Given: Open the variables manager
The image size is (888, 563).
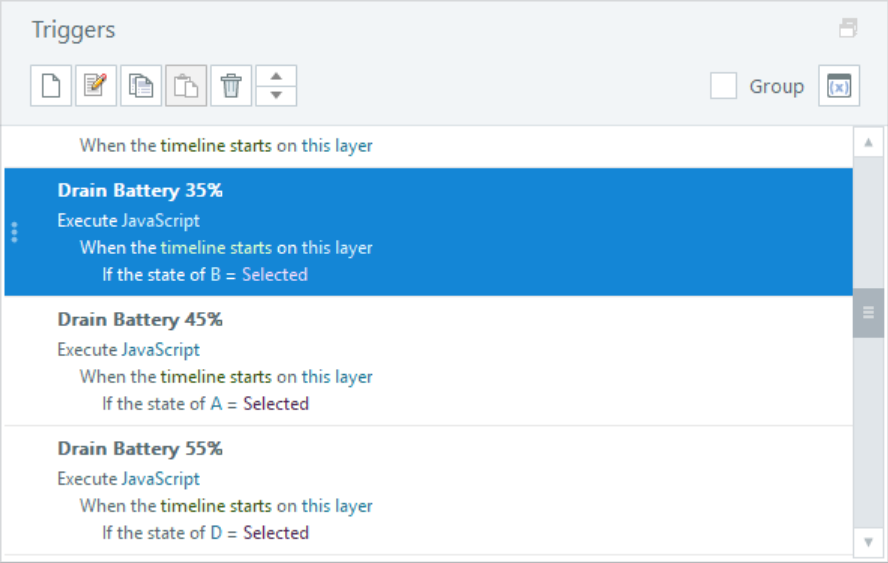Looking at the screenshot, I should click(839, 86).
